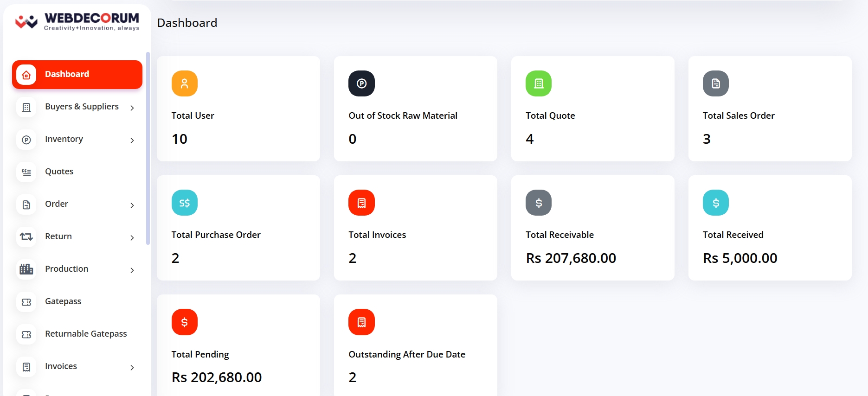Click the WEBDECORUM logo
868x396 pixels.
[x=77, y=21]
